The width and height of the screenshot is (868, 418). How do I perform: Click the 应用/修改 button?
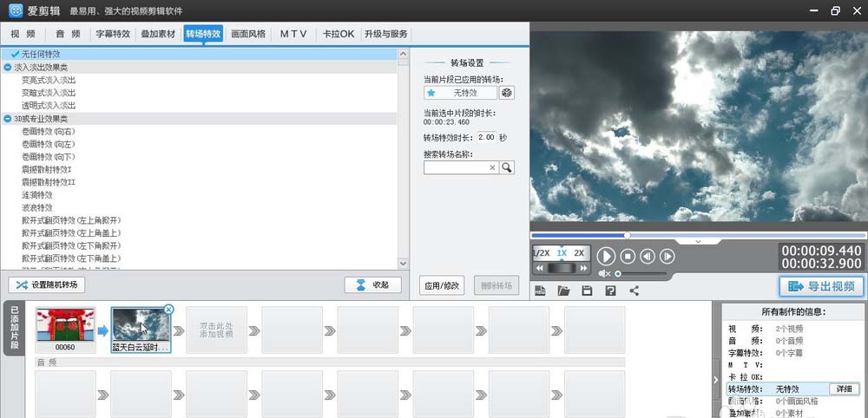442,286
